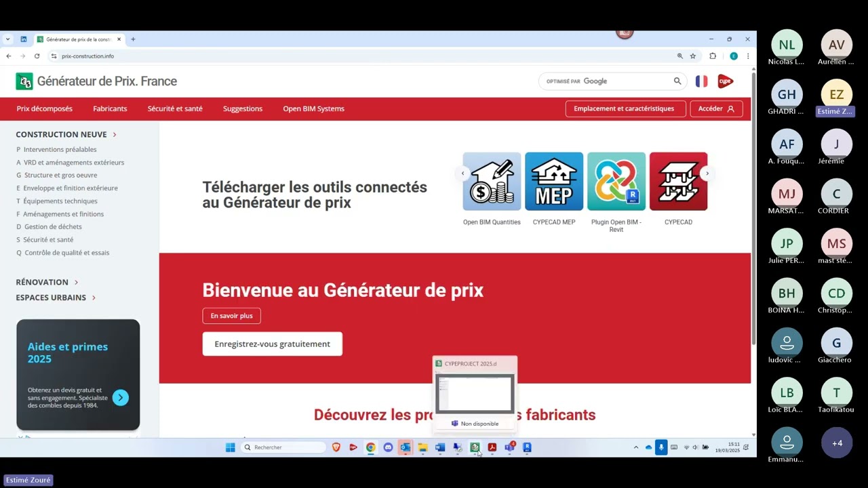868x488 pixels.
Task: Select the Générateur de prix browser tab
Action: [78, 39]
